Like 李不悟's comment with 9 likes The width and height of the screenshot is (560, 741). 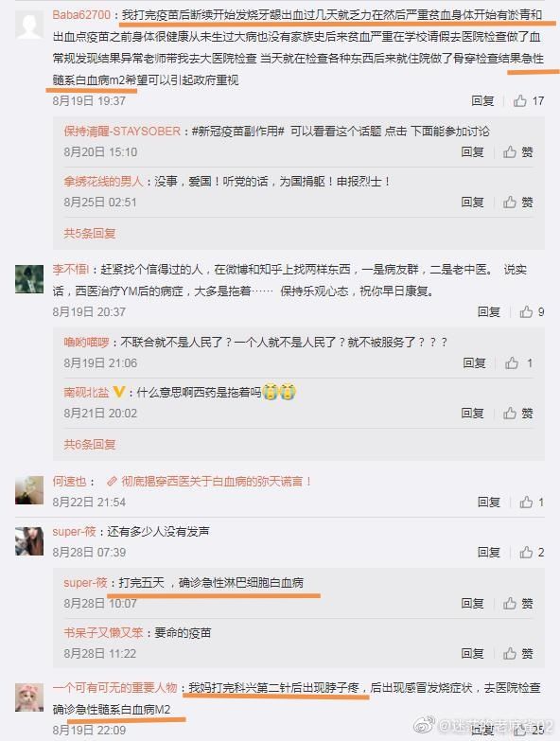(532, 312)
